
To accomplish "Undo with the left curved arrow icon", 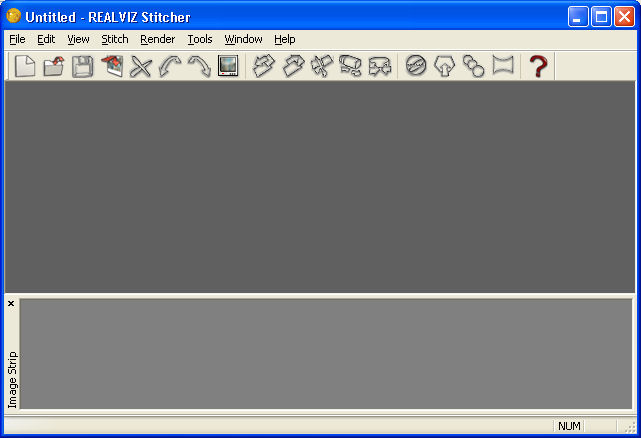I will tap(170, 66).
